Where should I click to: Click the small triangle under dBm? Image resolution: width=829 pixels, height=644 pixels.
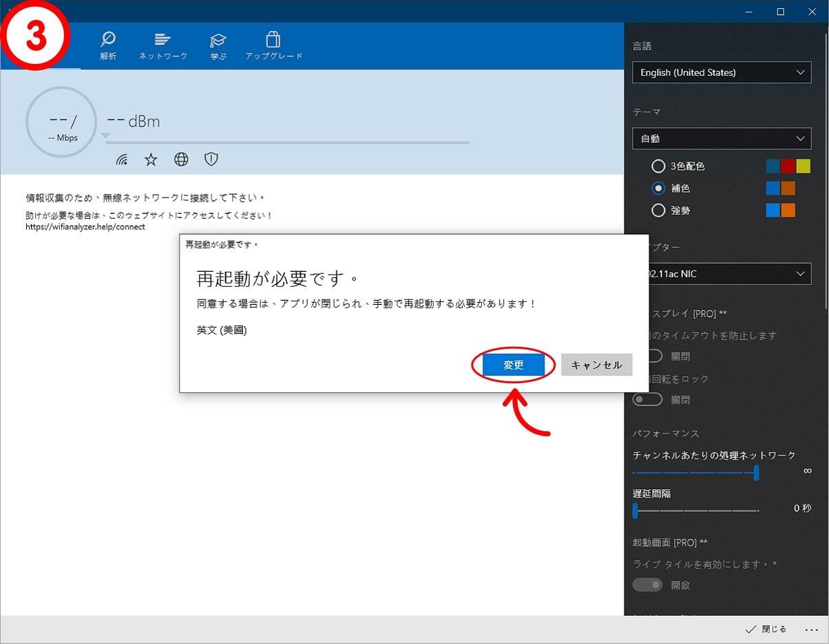[105, 136]
